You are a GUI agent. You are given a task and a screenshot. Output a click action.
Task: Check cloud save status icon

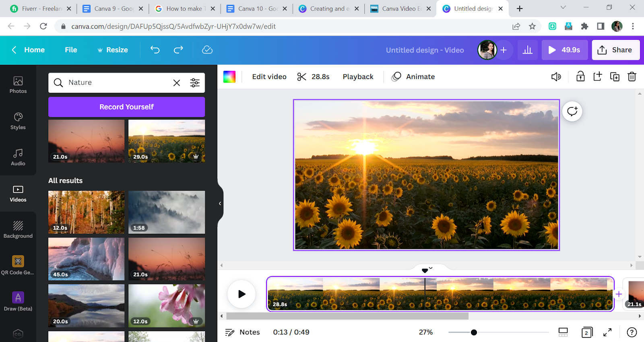(x=207, y=49)
